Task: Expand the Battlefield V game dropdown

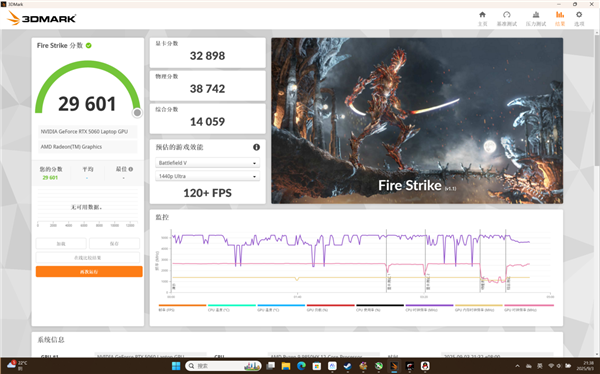Action: (207, 163)
